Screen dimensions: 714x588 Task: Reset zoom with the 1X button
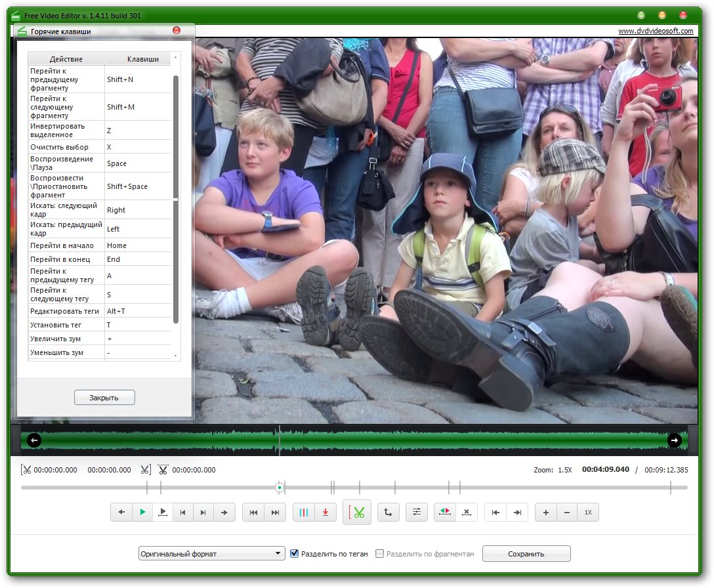(588, 513)
